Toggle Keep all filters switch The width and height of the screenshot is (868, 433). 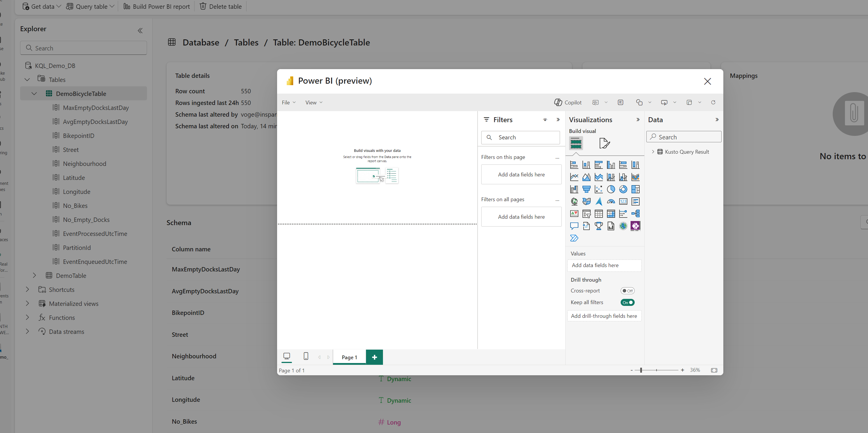coord(627,303)
